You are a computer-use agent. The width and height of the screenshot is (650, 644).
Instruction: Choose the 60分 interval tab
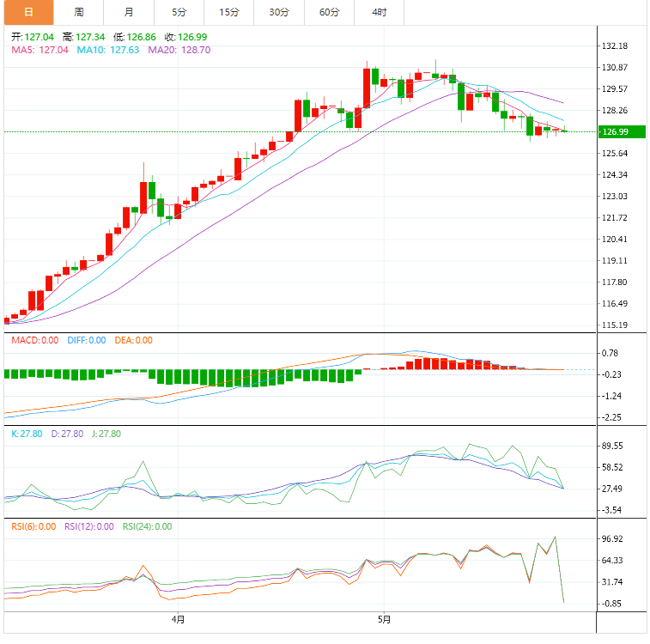(x=329, y=12)
